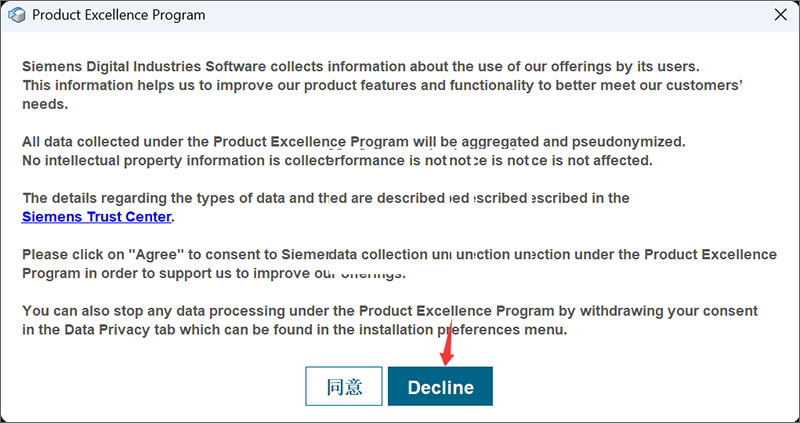The height and width of the screenshot is (423, 800).
Task: Click the line starting 'You can also stop'
Action: pos(390,311)
